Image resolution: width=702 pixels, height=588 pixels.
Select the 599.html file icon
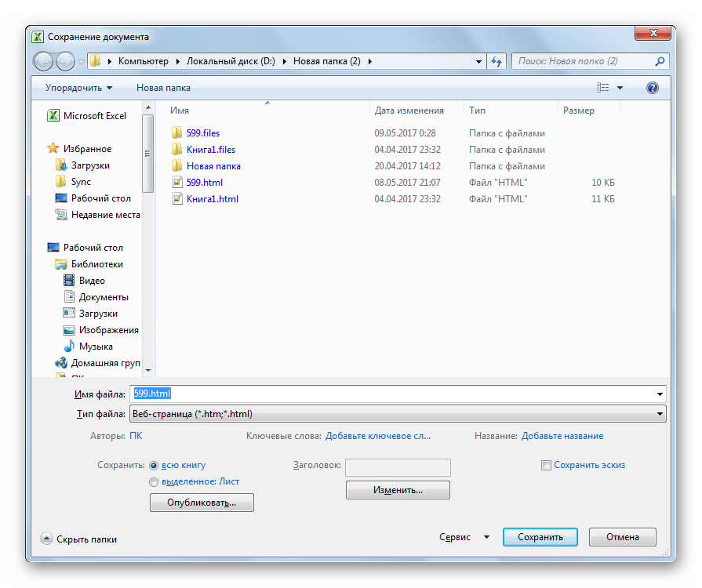tap(176, 183)
